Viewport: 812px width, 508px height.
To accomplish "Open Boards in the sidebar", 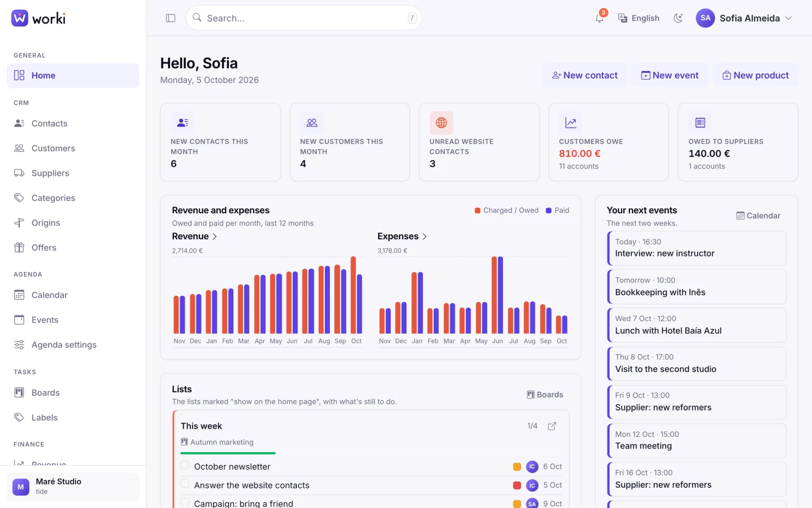I will [73, 393].
